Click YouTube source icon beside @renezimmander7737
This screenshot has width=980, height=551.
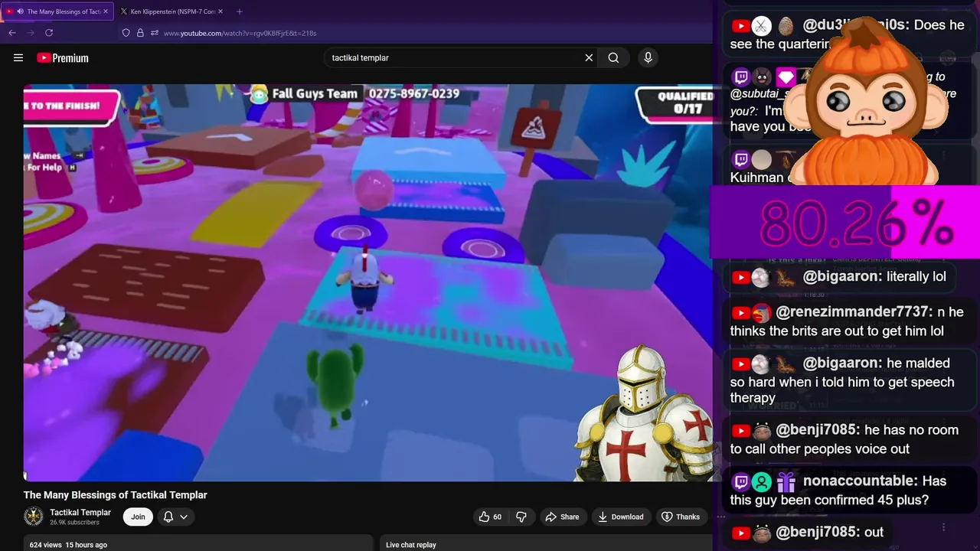tap(740, 312)
